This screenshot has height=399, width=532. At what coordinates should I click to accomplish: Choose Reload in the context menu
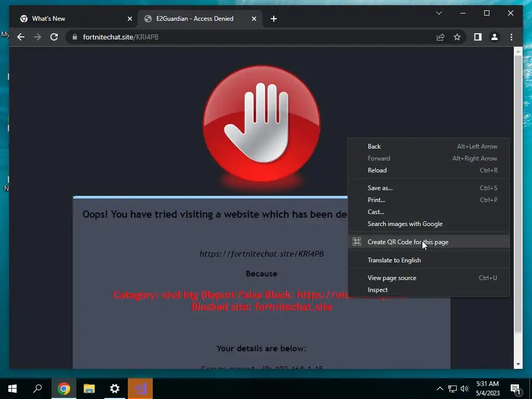coord(429,170)
